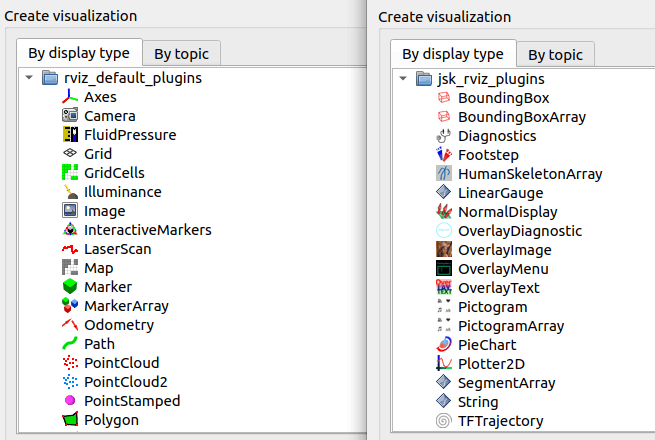The image size is (655, 440).
Task: Select the Illuminance icon
Action: (x=70, y=191)
